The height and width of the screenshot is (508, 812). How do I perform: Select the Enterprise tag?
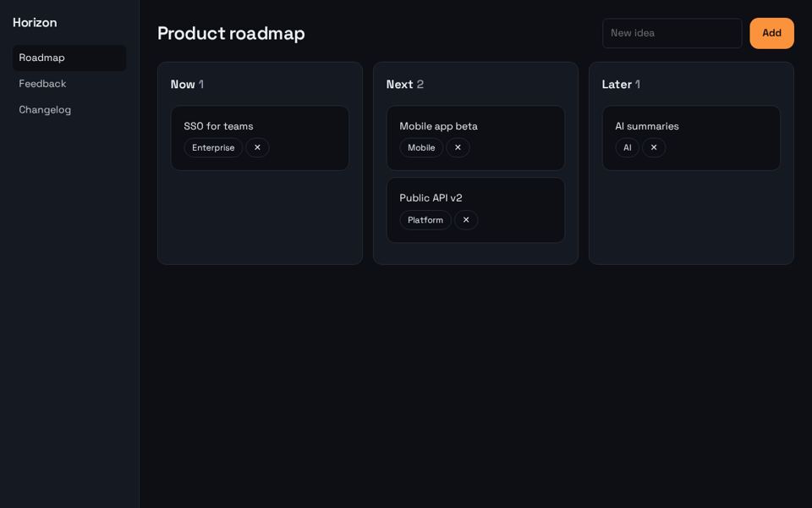(213, 147)
